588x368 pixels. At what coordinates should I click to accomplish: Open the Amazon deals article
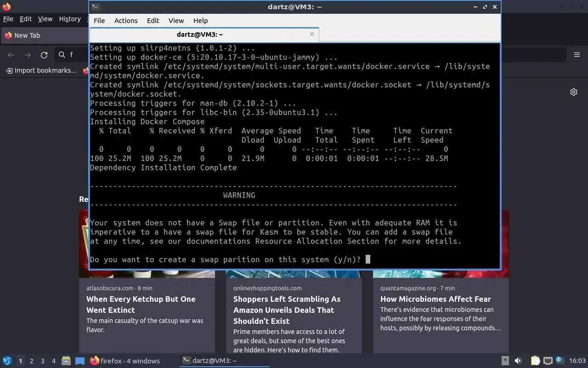287,310
